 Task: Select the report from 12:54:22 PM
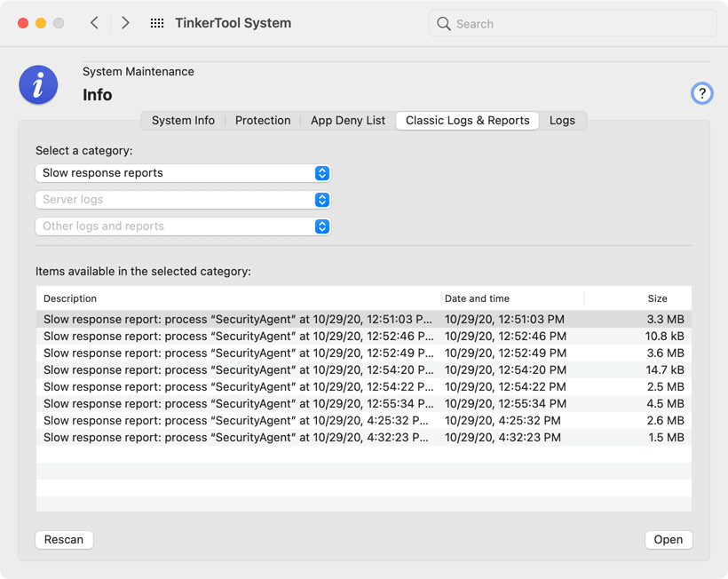[363, 387]
